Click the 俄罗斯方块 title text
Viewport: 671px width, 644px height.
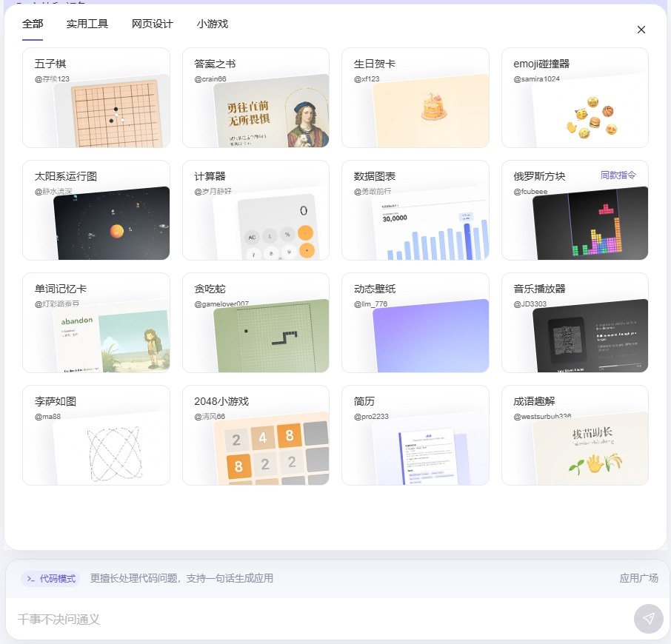pos(539,176)
